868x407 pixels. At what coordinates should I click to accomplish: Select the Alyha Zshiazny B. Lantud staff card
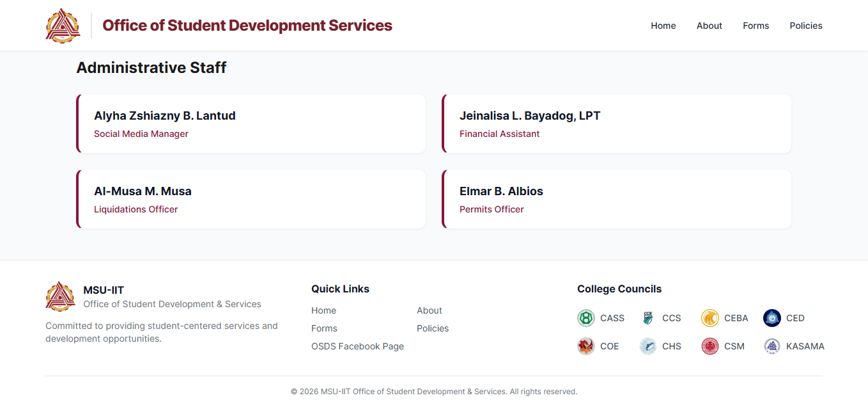(251, 124)
